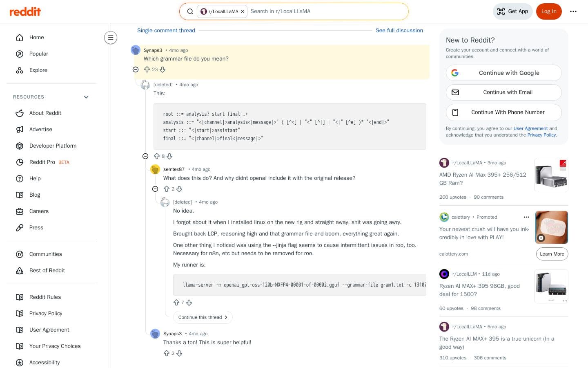
Task: Open the three-dot more options menu
Action: coord(573,11)
